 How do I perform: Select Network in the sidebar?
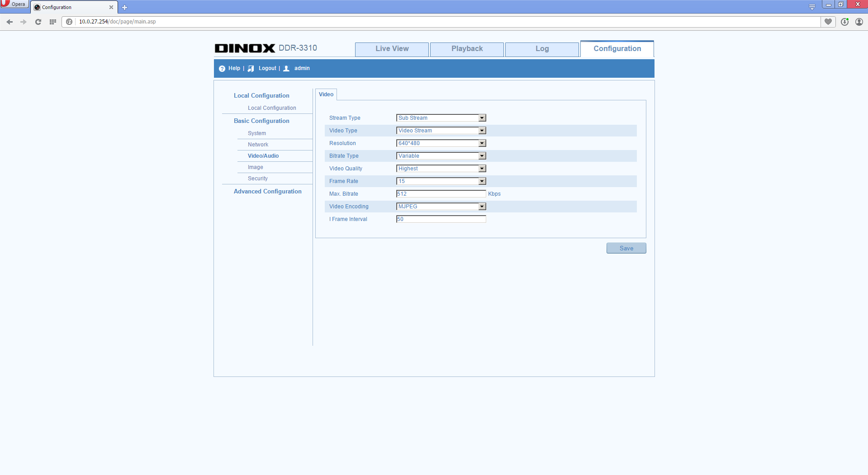coord(258,145)
